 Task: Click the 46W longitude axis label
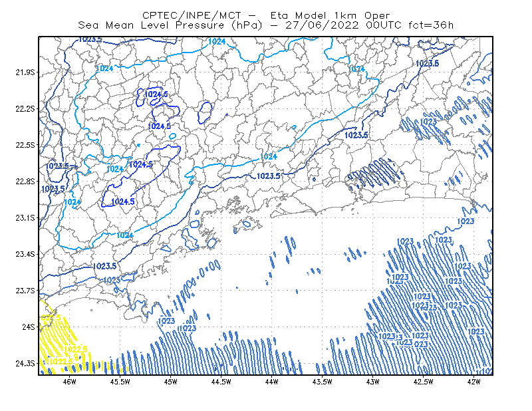[70, 382]
